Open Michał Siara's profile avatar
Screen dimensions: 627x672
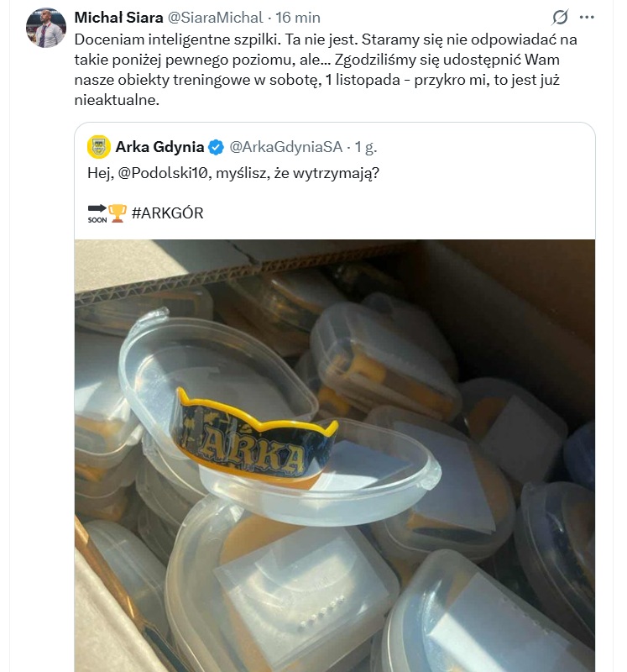[x=46, y=28]
